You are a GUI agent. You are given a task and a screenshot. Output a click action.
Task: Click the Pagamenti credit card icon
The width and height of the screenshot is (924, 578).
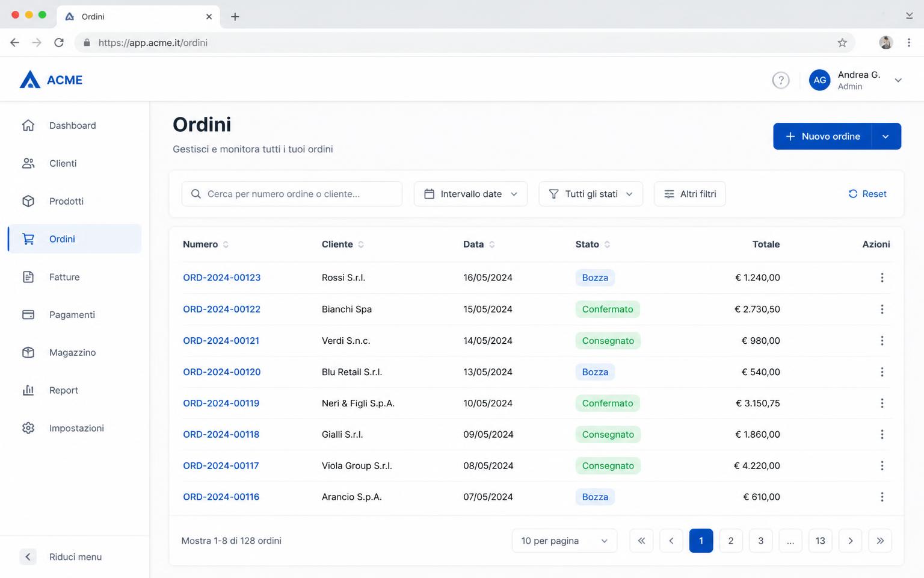[x=28, y=315]
